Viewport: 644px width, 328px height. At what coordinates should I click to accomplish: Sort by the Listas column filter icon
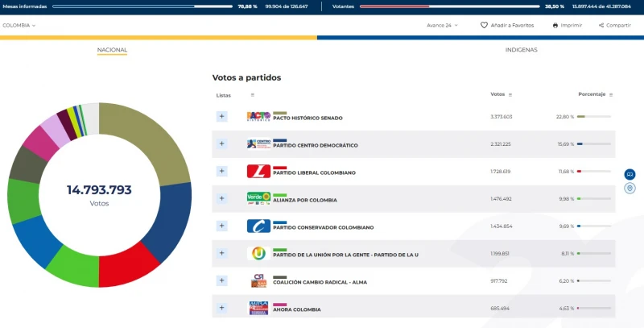click(253, 95)
